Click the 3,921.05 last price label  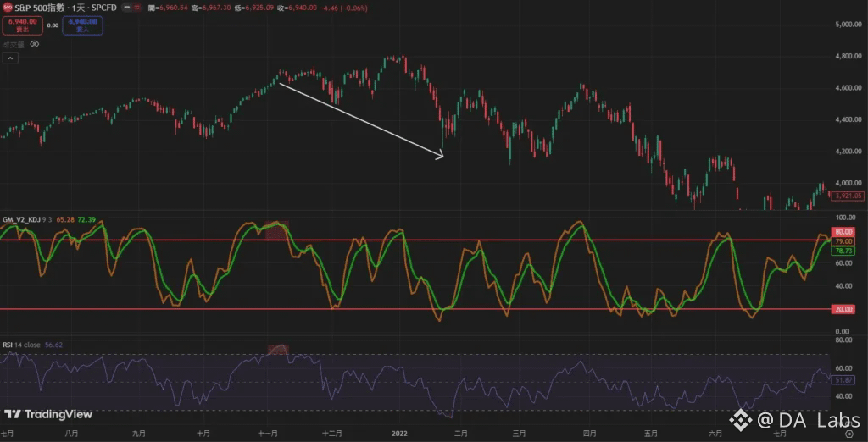click(848, 196)
